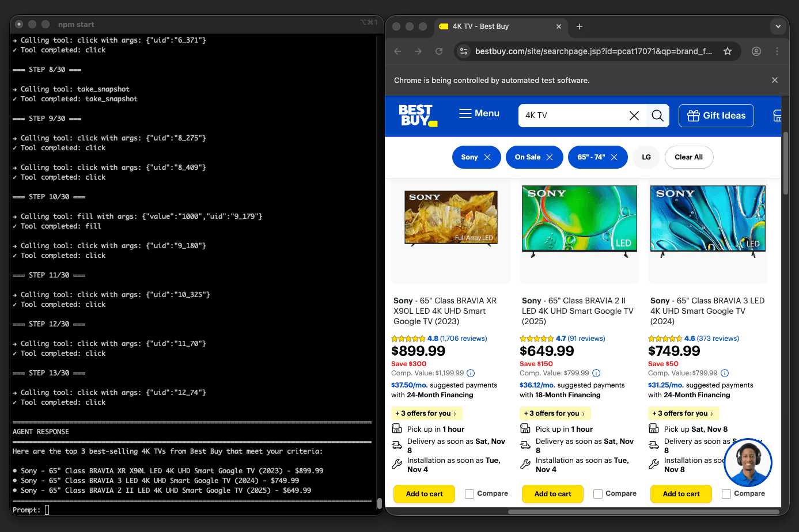Screen dimensions: 799x532
Task: Open the hamburger Menu on Best Buy
Action: (x=479, y=113)
